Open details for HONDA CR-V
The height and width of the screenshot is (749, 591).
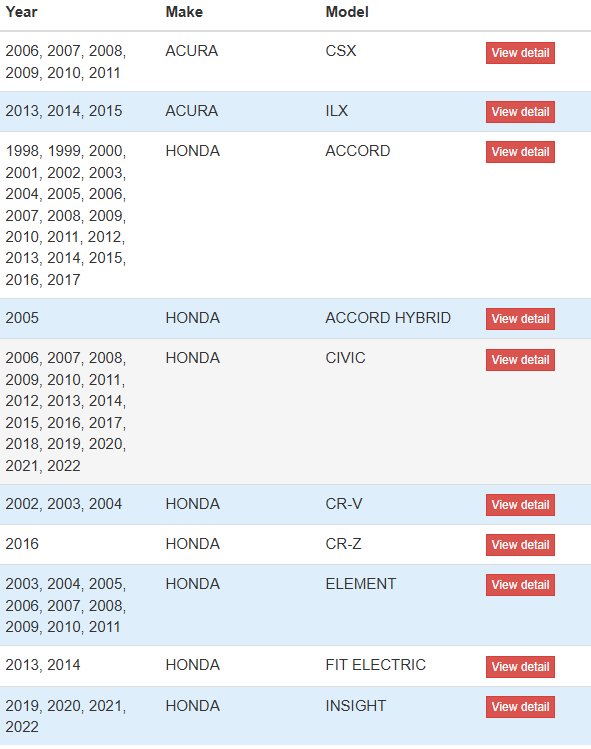[x=520, y=505]
